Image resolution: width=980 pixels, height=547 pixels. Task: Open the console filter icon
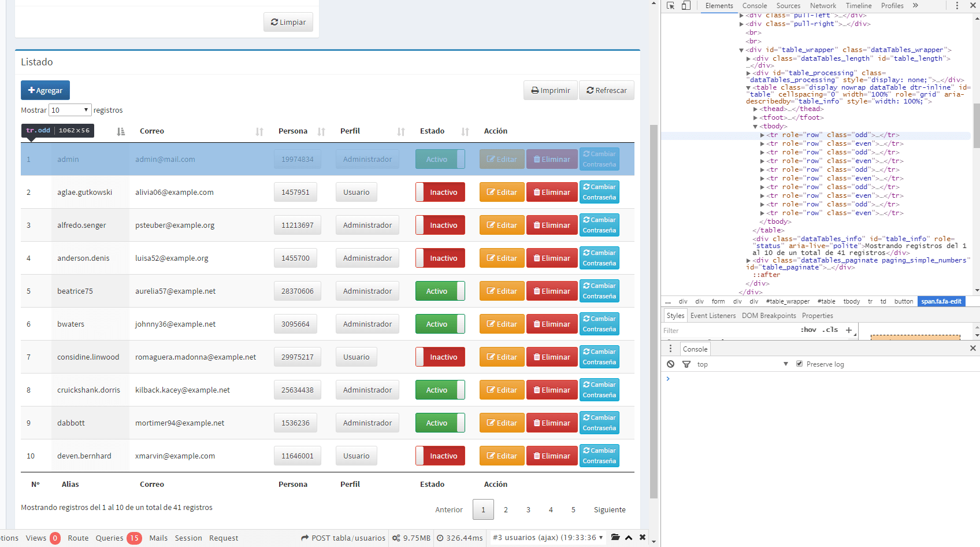click(x=686, y=364)
